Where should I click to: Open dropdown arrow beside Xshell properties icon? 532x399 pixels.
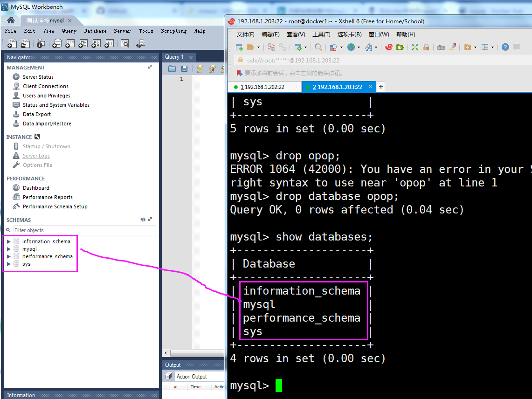[306, 48]
